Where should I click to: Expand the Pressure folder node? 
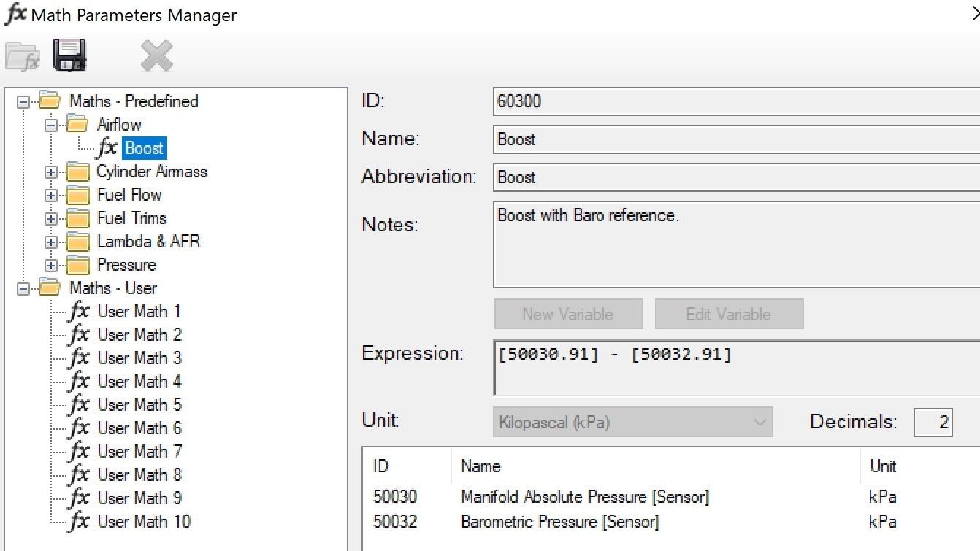(x=50, y=266)
